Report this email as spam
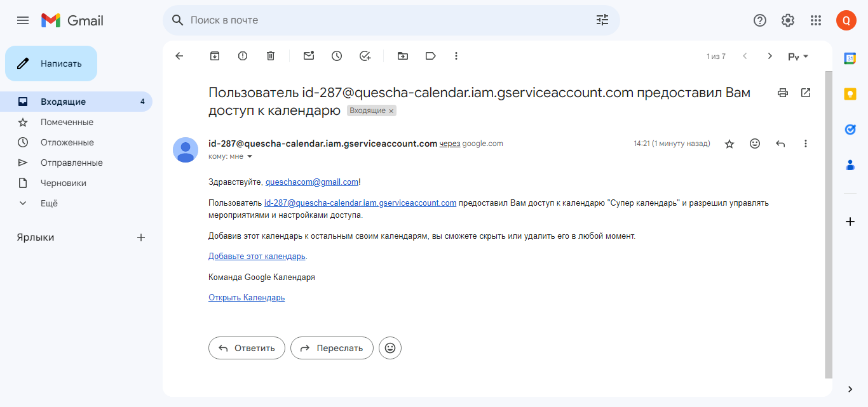The image size is (868, 407). tap(243, 56)
